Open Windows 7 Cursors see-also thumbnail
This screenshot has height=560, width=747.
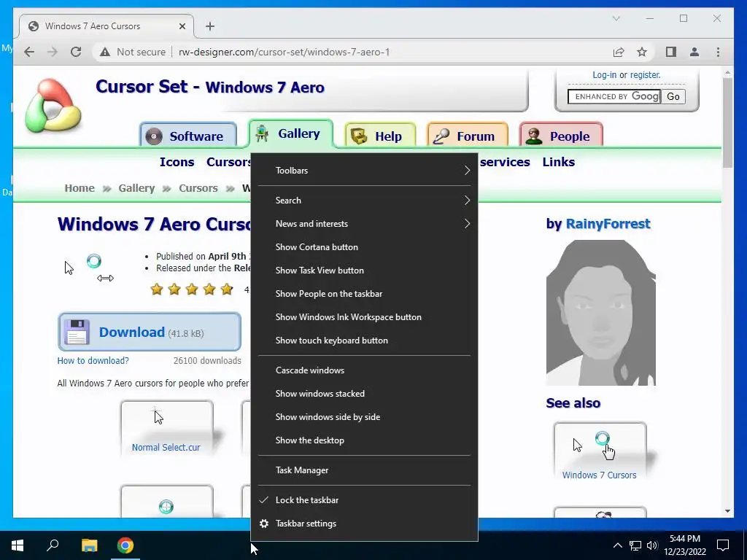(600, 451)
